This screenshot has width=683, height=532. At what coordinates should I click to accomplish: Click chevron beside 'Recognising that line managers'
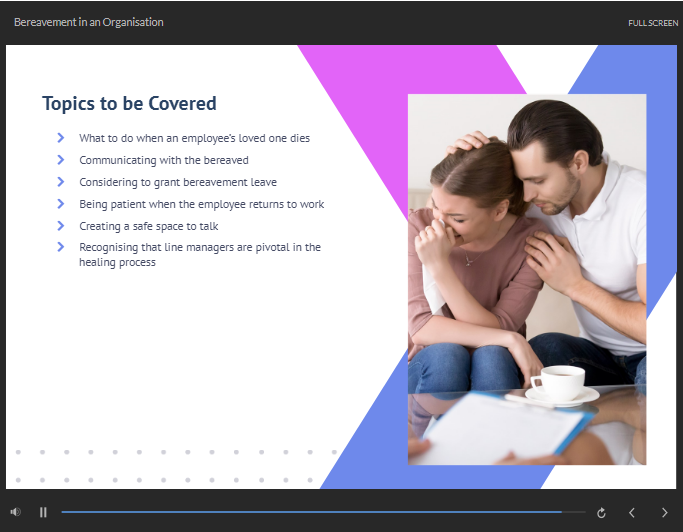61,247
